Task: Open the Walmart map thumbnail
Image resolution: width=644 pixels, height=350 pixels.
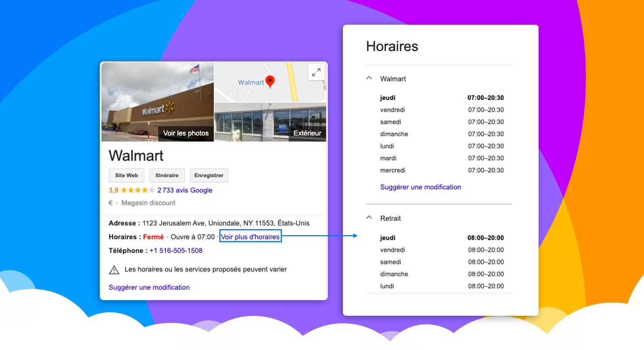Action: [270, 82]
